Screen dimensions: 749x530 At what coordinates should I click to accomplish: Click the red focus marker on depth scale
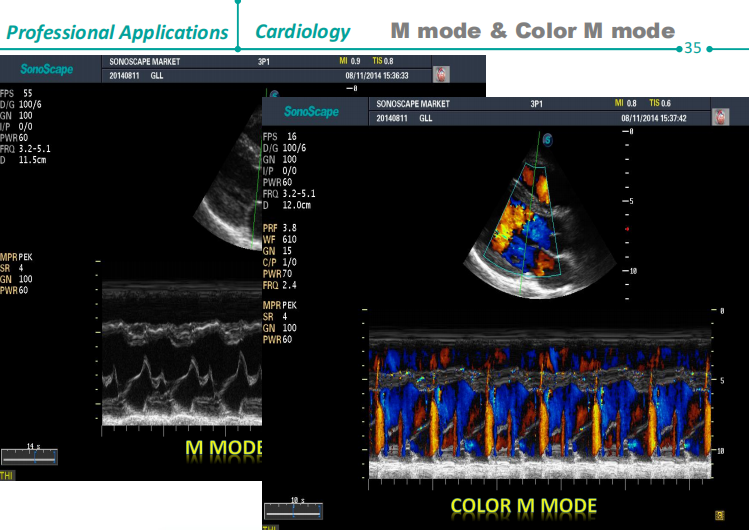point(626,229)
